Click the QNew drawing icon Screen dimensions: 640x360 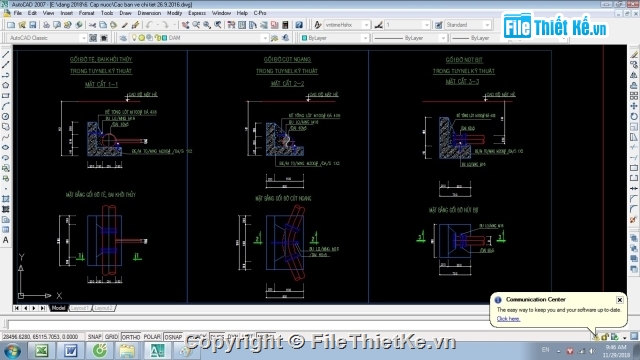[x=11, y=25]
